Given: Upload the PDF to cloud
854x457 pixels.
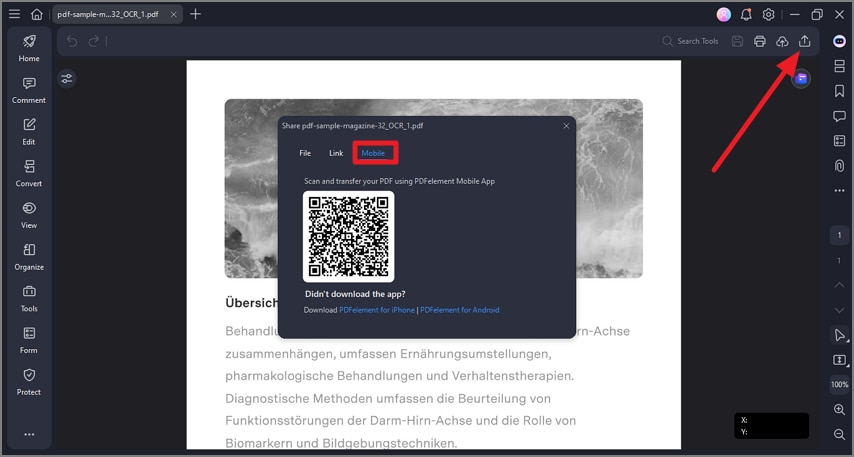Looking at the screenshot, I should tap(782, 41).
